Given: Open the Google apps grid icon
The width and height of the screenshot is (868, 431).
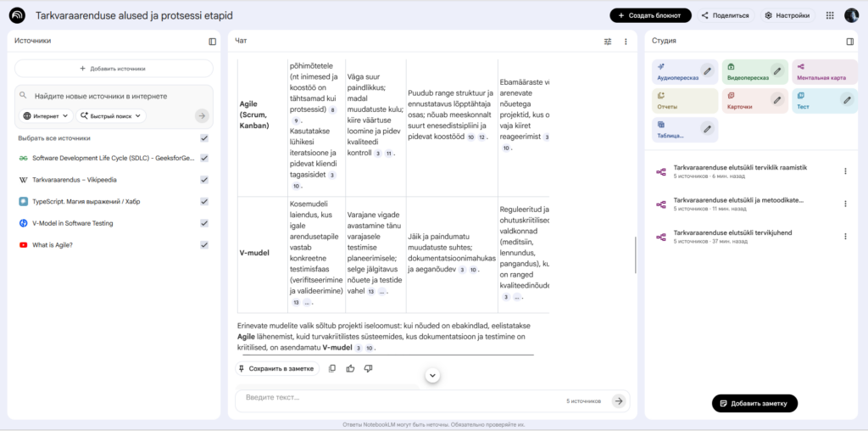Looking at the screenshot, I should click(829, 15).
